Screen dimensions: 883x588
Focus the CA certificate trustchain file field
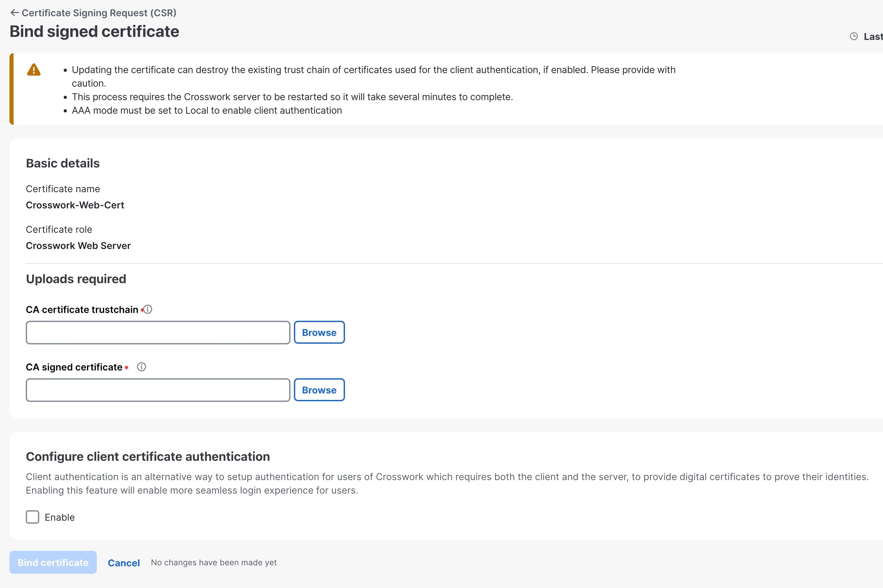pos(158,333)
